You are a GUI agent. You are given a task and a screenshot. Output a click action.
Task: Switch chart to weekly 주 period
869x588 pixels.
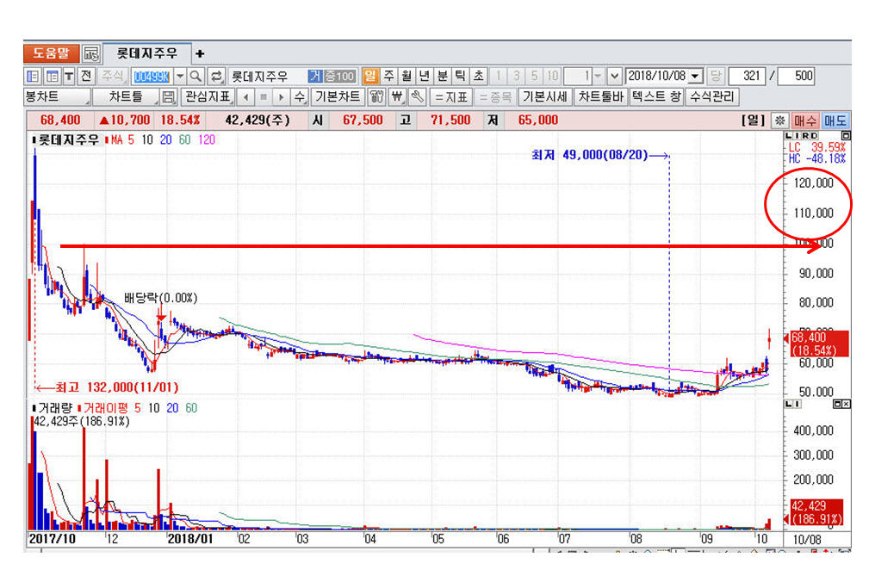pyautogui.click(x=388, y=76)
